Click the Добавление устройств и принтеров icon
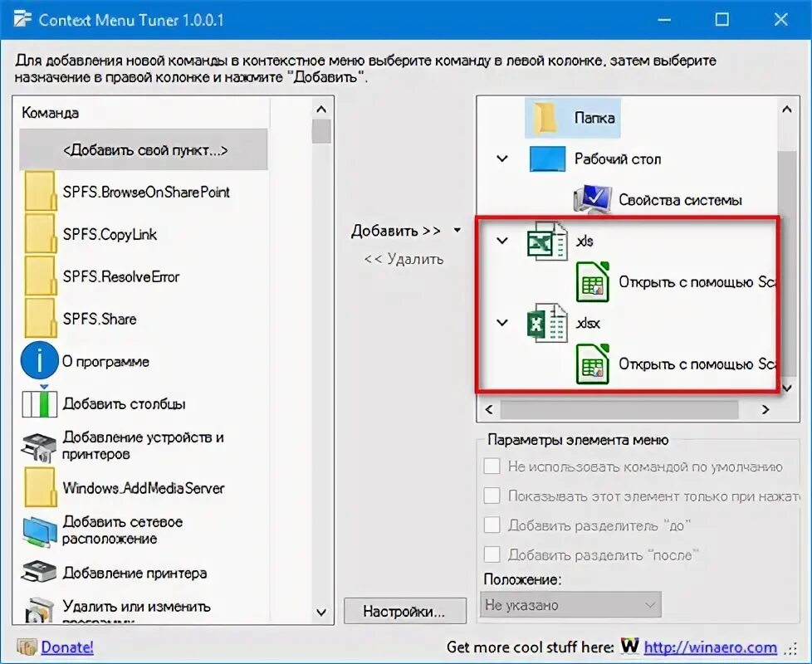812x664 pixels. pyautogui.click(x=39, y=446)
